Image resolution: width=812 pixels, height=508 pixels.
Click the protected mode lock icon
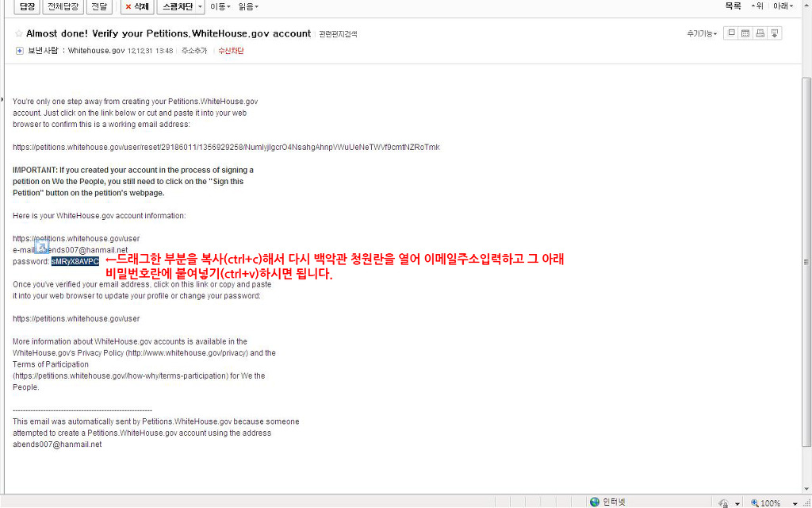click(x=723, y=502)
